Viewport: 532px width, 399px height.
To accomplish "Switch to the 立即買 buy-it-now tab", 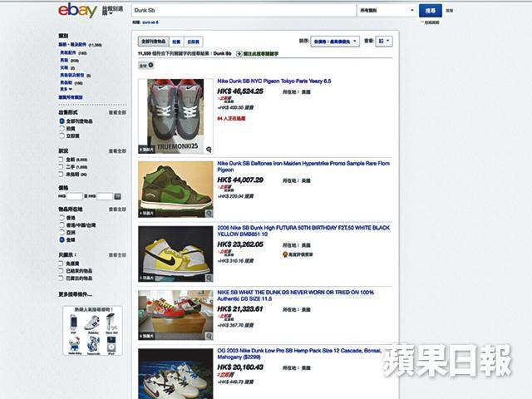I will (x=193, y=42).
